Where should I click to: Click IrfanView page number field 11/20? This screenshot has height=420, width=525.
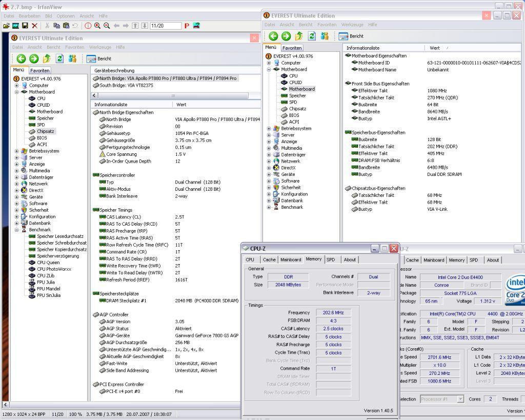tap(166, 26)
